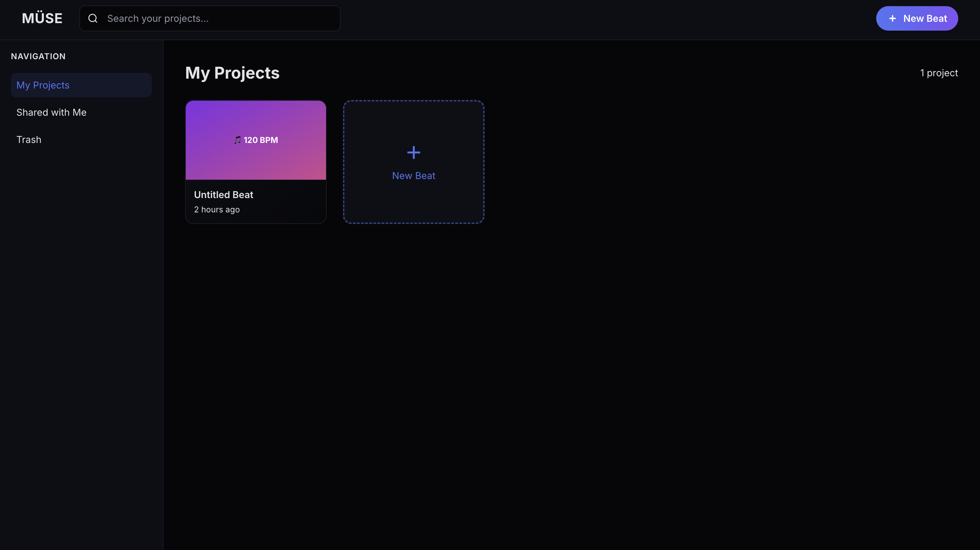Viewport: 980px width, 550px height.
Task: Click New Beat text on dashed card
Action: point(413,176)
